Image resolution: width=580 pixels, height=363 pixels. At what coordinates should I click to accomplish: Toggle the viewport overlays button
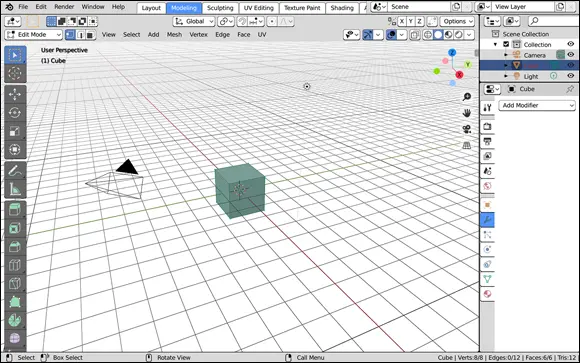click(x=391, y=35)
